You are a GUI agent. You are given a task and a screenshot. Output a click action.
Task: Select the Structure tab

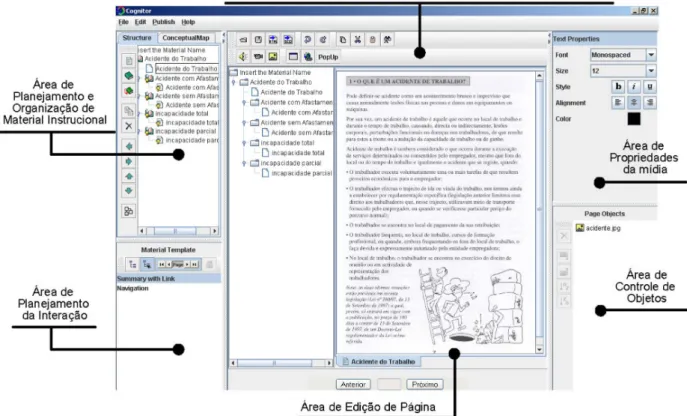[137, 38]
